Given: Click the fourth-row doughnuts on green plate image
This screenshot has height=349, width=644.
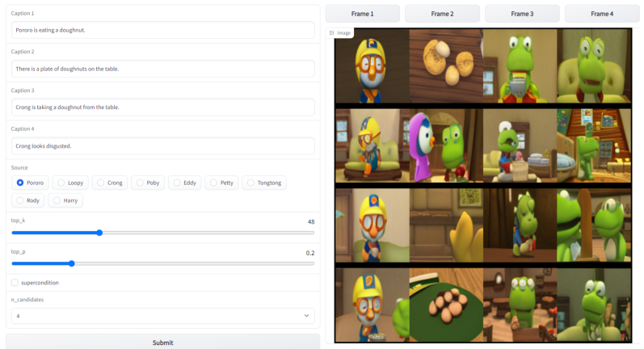Looking at the screenshot, I should (x=446, y=305).
